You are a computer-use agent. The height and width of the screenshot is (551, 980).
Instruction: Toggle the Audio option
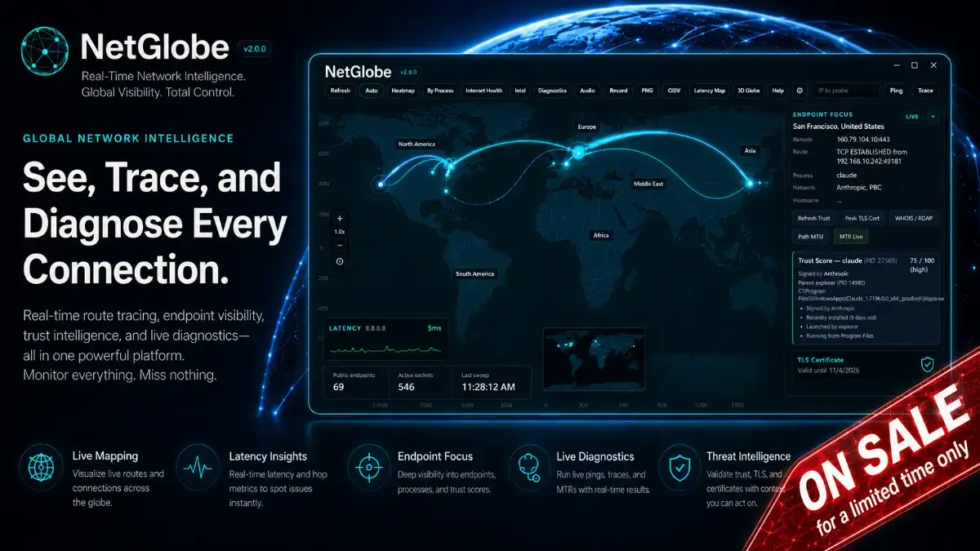point(587,91)
